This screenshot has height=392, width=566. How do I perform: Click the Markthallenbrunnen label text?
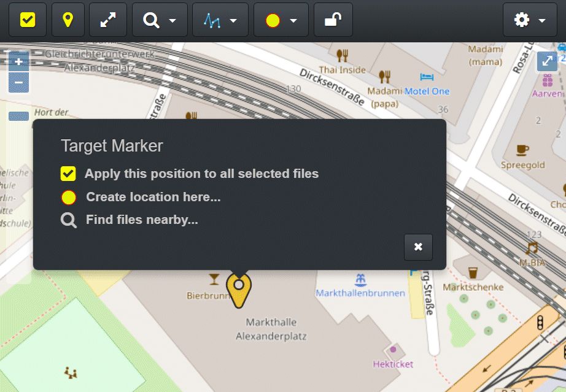pos(360,293)
